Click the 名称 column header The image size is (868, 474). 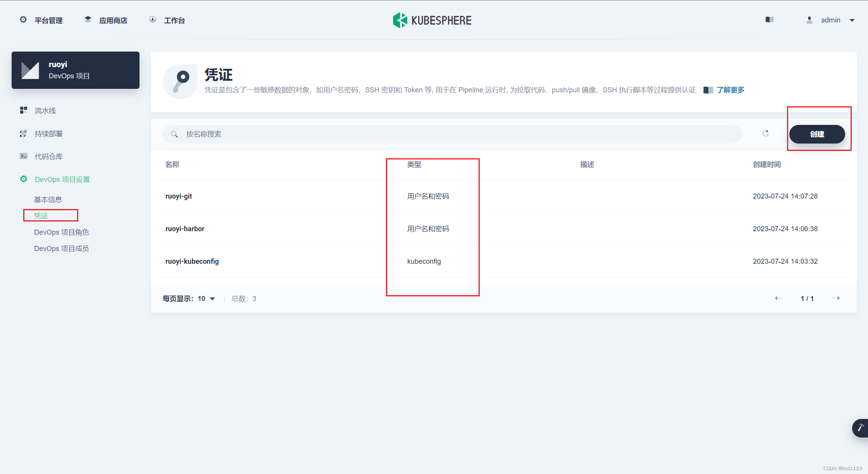(172, 164)
